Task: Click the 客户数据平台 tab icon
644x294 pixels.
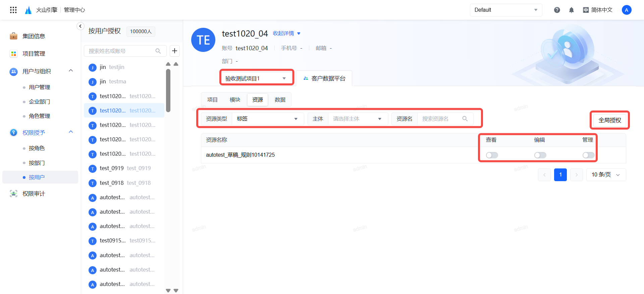Action: (x=306, y=78)
